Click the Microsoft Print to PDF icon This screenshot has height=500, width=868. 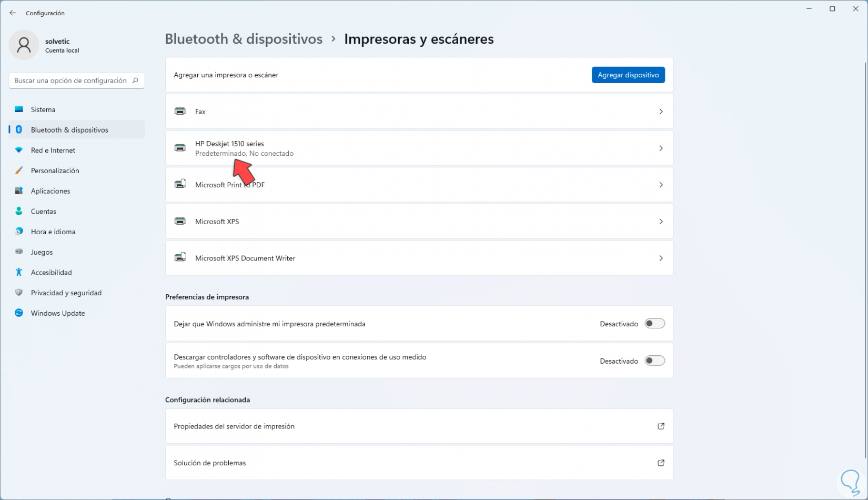point(180,185)
